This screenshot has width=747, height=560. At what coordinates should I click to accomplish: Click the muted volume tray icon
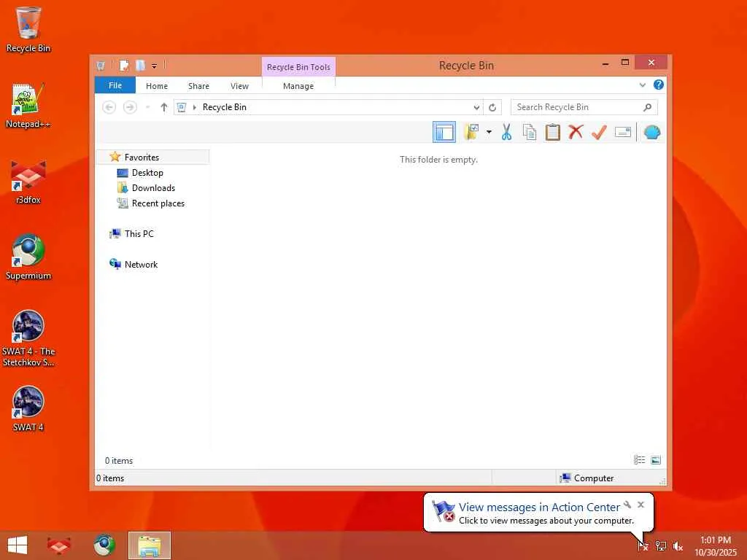pos(678,545)
